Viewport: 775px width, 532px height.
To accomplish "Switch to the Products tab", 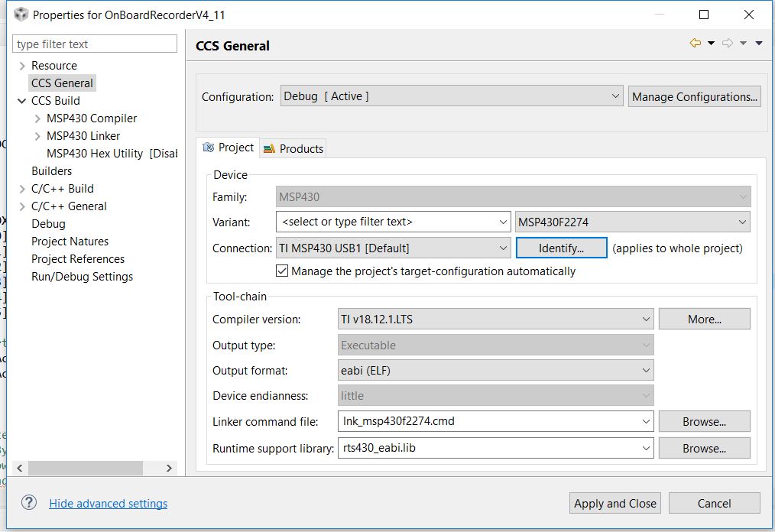I will (293, 148).
